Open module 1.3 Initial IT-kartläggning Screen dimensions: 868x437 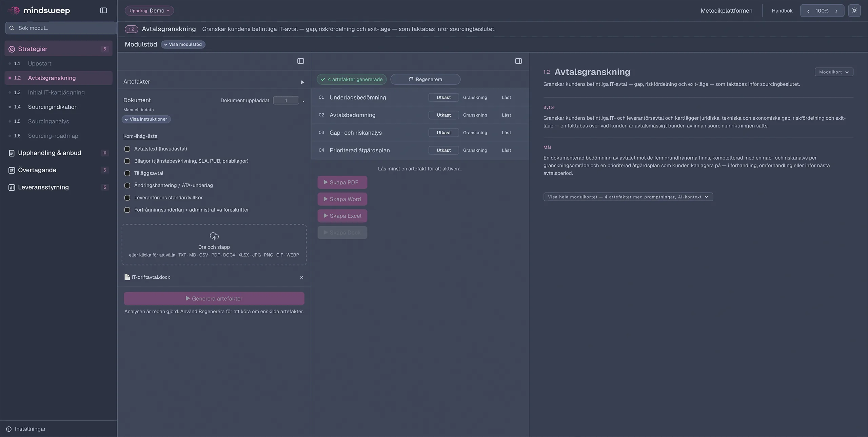58,92
